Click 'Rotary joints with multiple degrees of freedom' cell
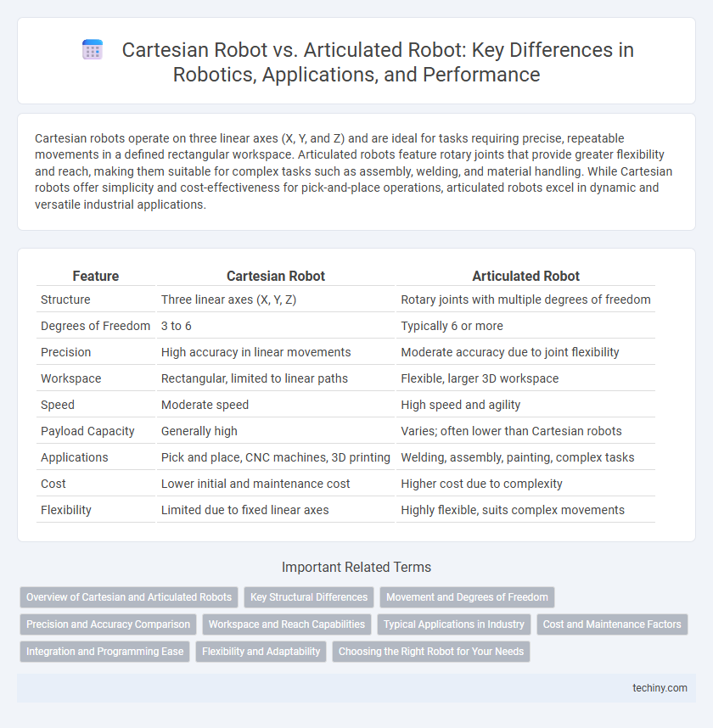Image resolution: width=713 pixels, height=728 pixels. click(525, 300)
